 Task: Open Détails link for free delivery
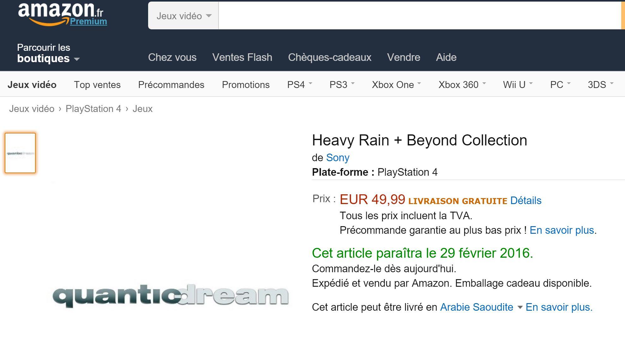526,201
